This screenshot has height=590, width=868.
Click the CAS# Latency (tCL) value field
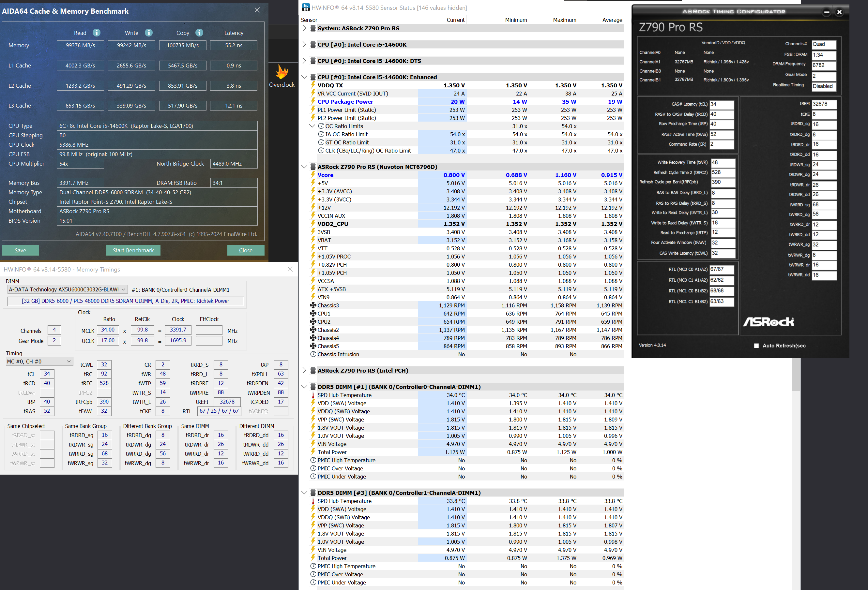[x=721, y=105]
